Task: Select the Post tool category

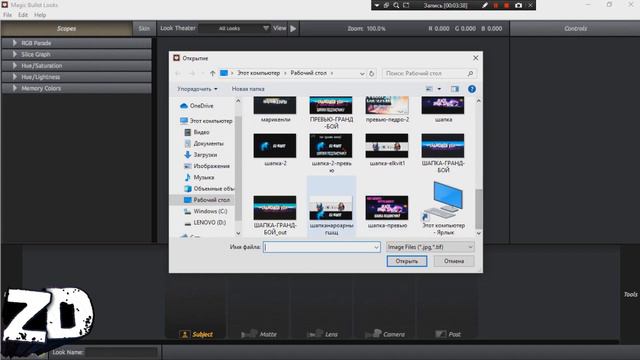Action: pos(448,334)
